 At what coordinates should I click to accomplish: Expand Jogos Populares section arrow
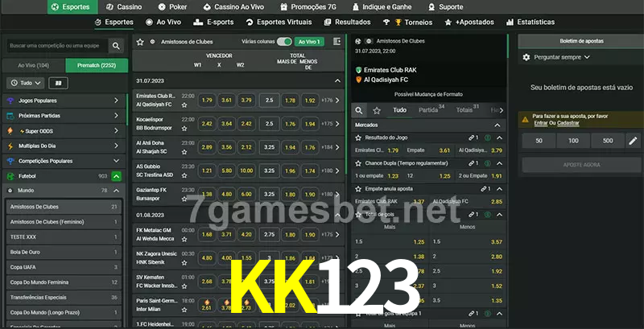click(116, 101)
